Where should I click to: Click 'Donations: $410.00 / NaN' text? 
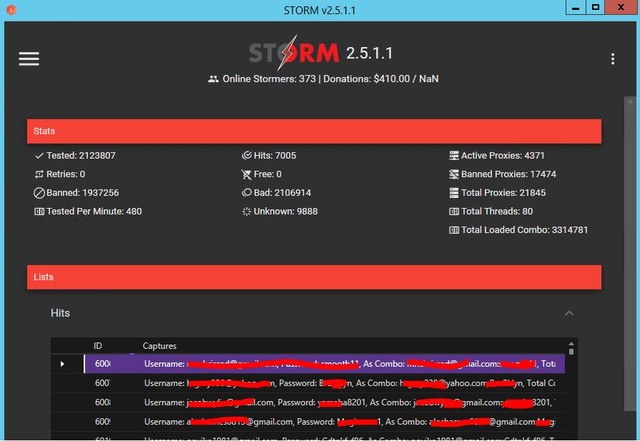pos(381,79)
